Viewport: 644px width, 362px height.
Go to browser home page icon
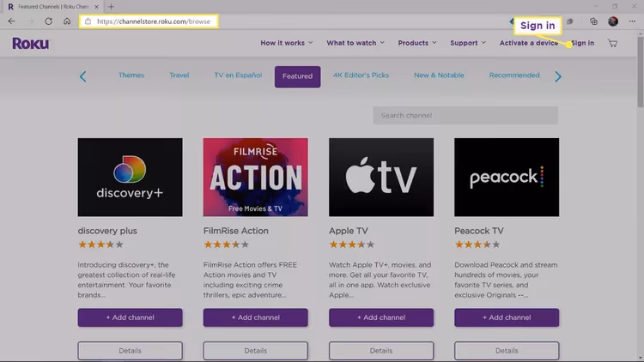click(x=67, y=21)
